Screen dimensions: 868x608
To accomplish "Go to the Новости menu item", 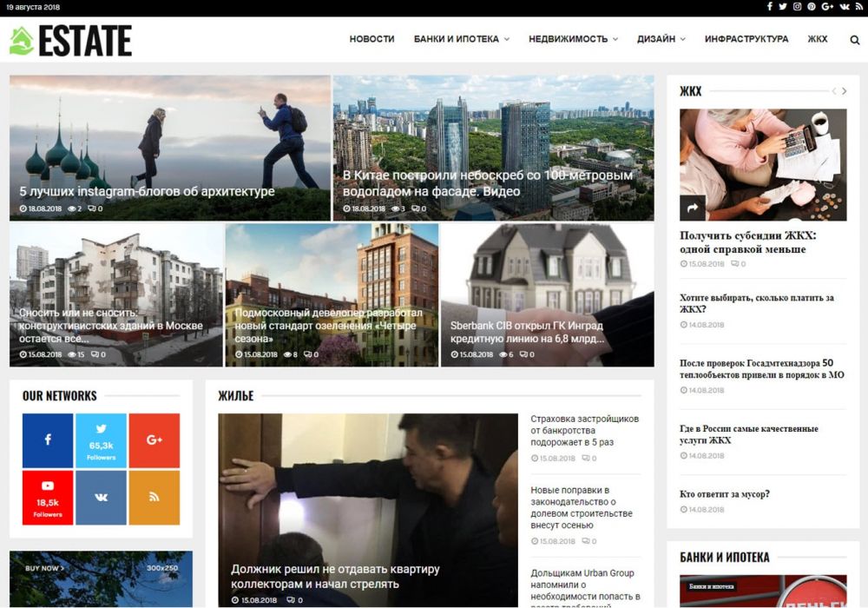I will [372, 39].
